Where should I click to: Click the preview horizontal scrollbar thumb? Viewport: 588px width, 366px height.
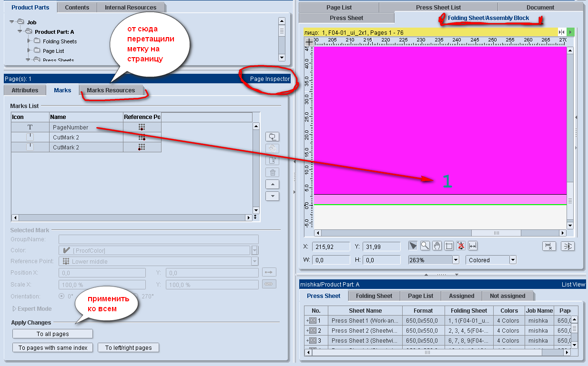click(496, 233)
